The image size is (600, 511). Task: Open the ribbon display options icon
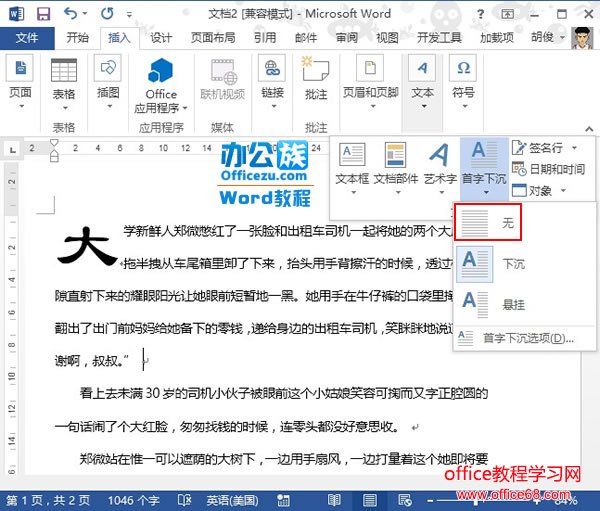click(508, 14)
